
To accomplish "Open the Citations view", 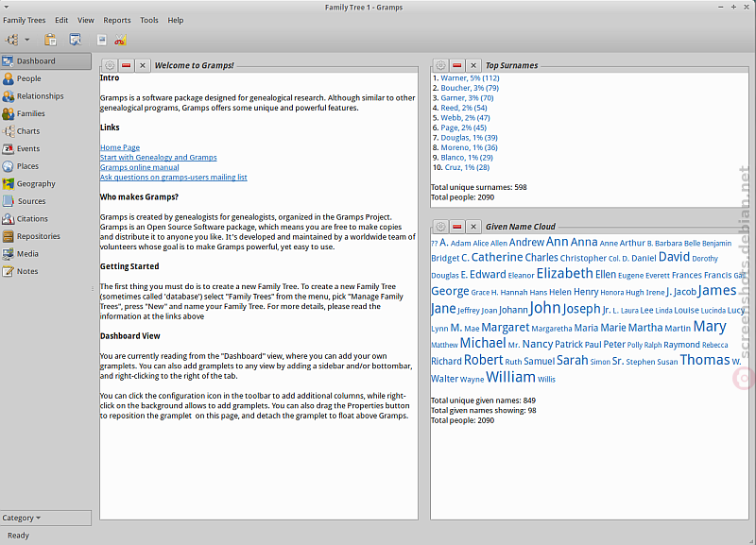I will pos(45,219).
